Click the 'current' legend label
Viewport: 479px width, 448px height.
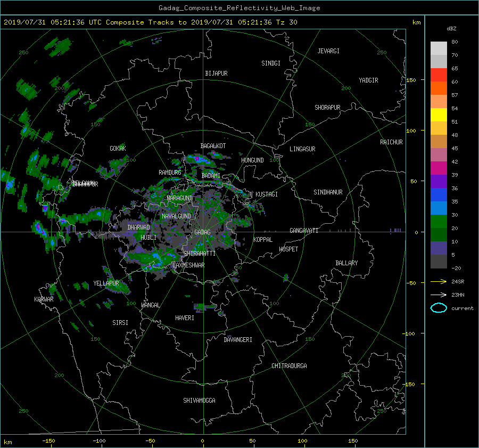point(462,308)
